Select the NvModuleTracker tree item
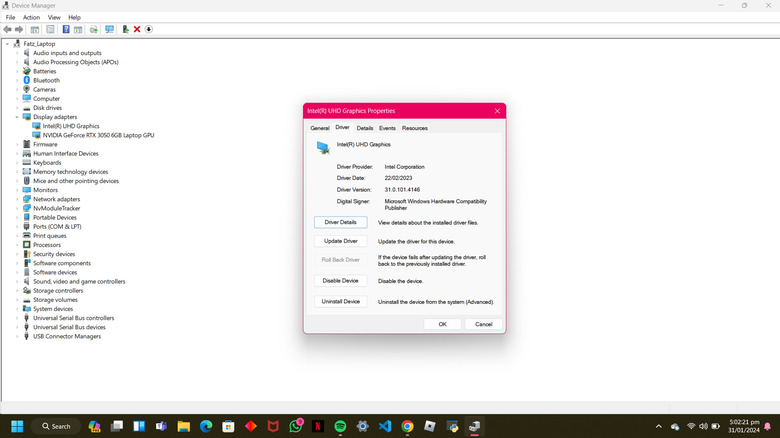This screenshot has width=780, height=438. (x=56, y=209)
